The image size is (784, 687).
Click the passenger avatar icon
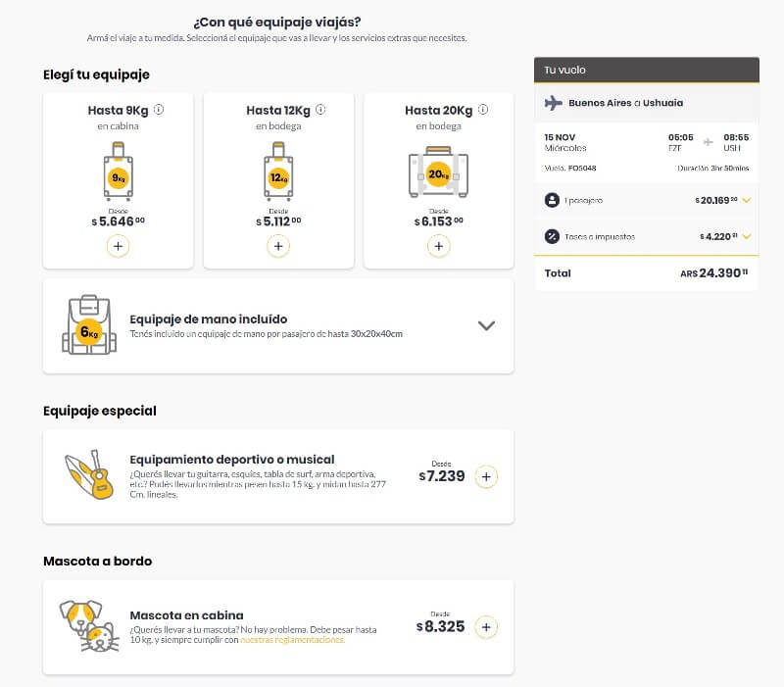point(552,201)
